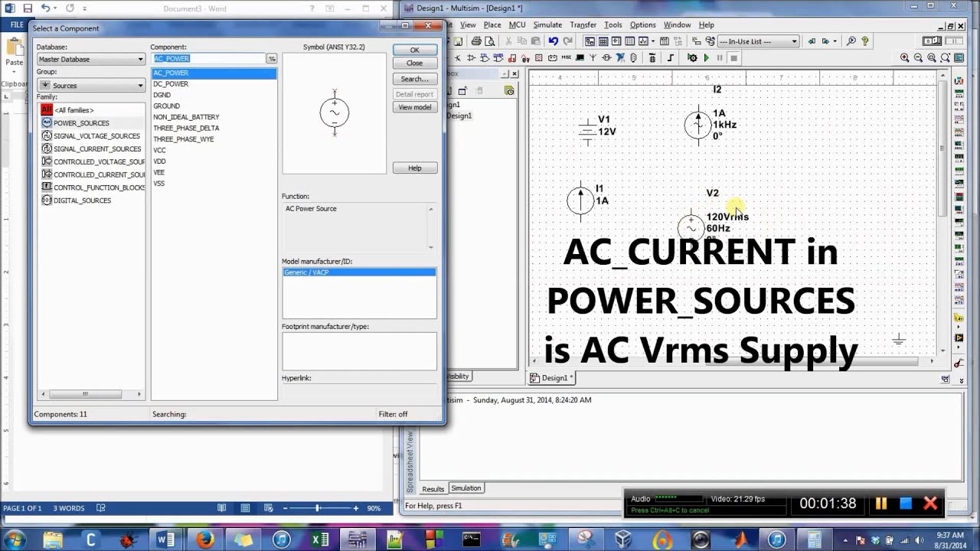Screen dimensions: 980x551
Task: Pause the screen recording with yellow pause button
Action: pos(881,503)
